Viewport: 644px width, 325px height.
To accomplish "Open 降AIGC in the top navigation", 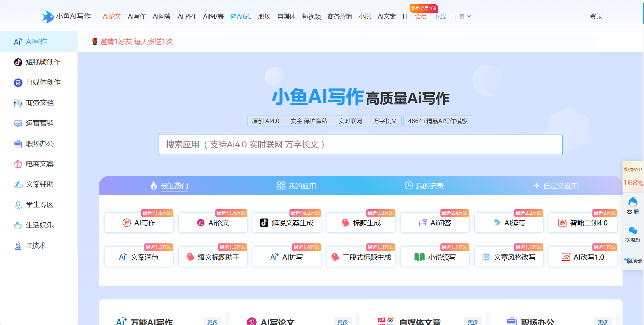I will tap(241, 17).
